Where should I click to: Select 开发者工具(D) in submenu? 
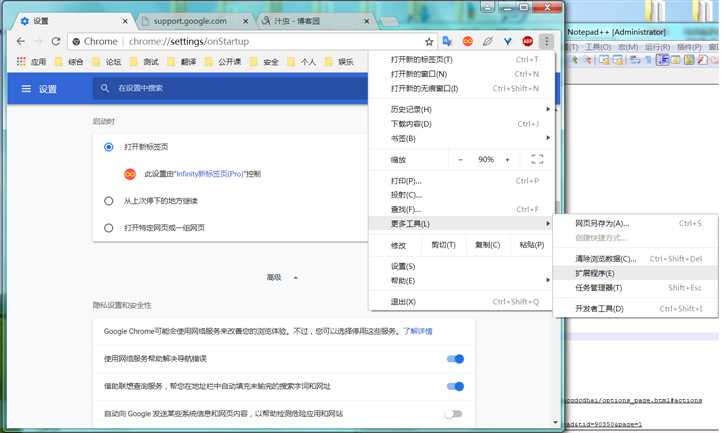(x=635, y=308)
